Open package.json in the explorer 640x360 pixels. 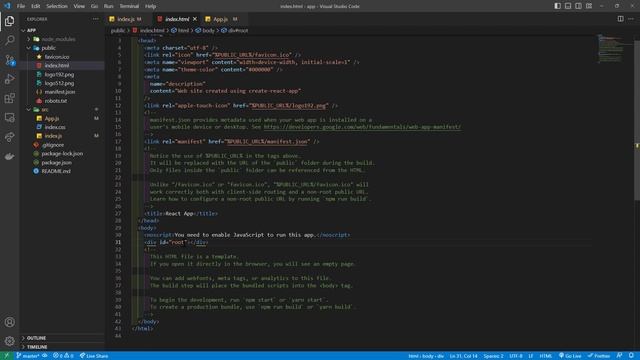coord(56,162)
